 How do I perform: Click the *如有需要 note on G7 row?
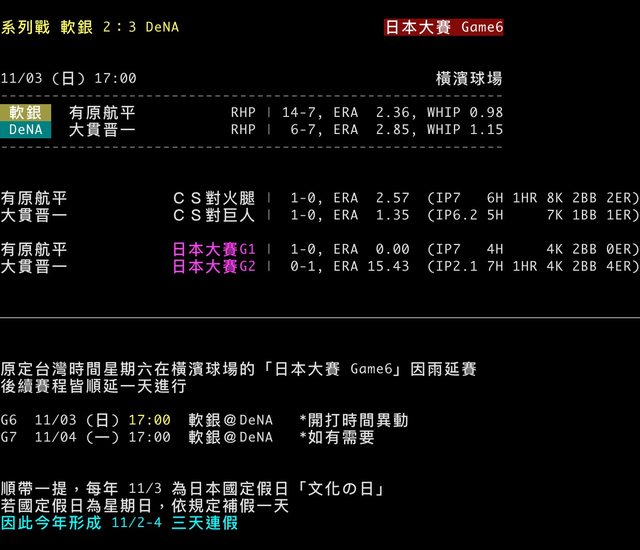point(337,437)
